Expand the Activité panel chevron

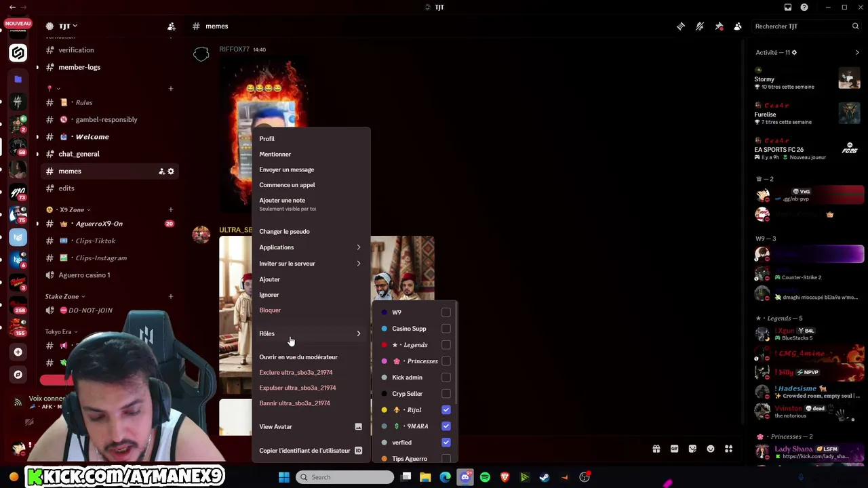(857, 53)
